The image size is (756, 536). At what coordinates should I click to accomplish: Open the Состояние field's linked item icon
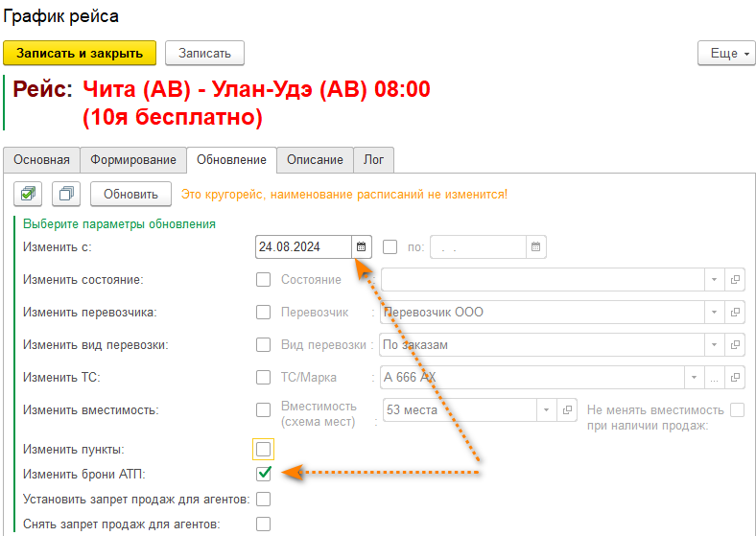pos(736,280)
